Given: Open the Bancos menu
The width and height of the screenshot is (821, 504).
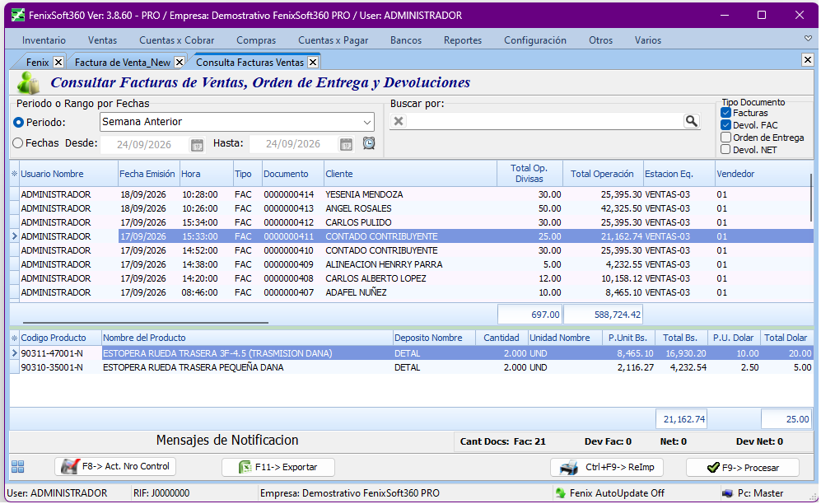Looking at the screenshot, I should click(406, 40).
